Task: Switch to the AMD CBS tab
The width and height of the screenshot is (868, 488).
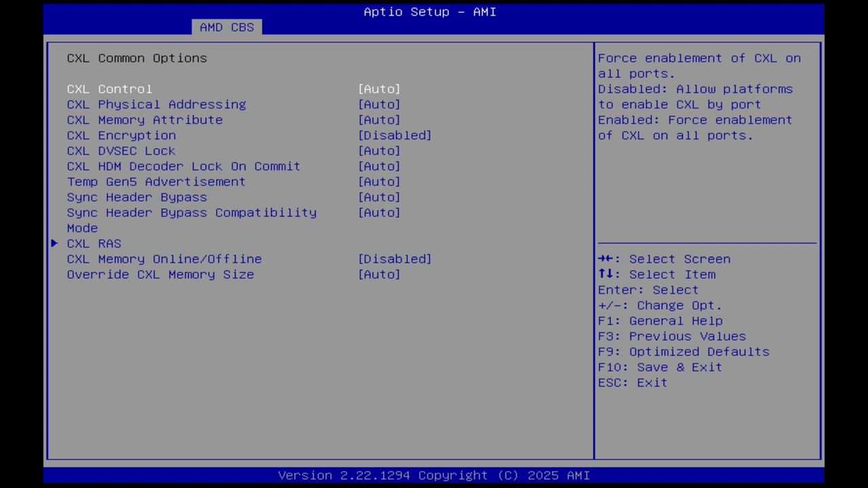Action: (226, 27)
